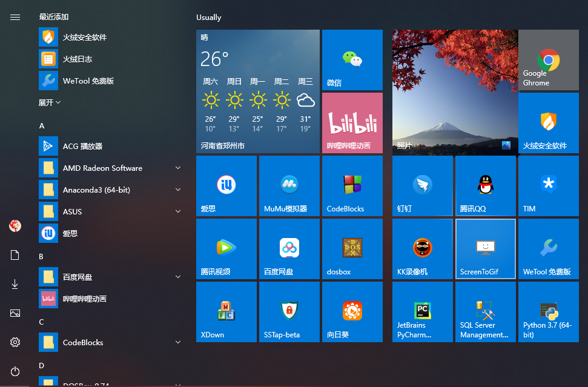Open 哔哩哔哩动画 in the app list
The height and width of the screenshot is (387, 588).
pyautogui.click(x=112, y=299)
